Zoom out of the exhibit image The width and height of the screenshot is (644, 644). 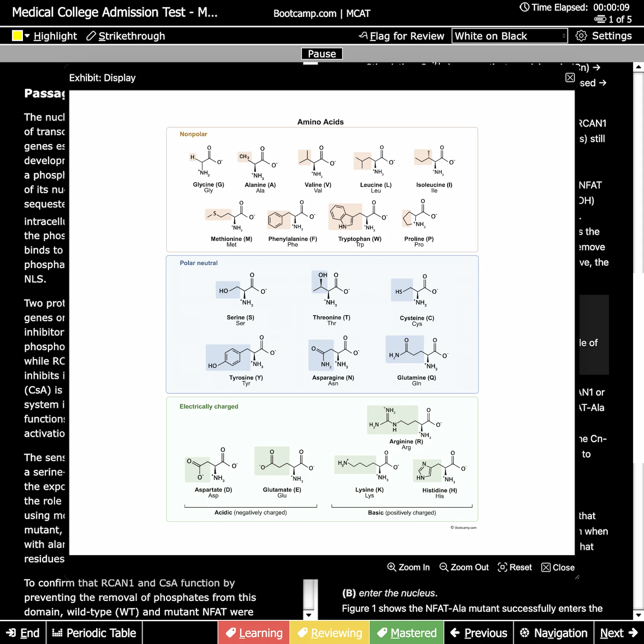point(464,567)
